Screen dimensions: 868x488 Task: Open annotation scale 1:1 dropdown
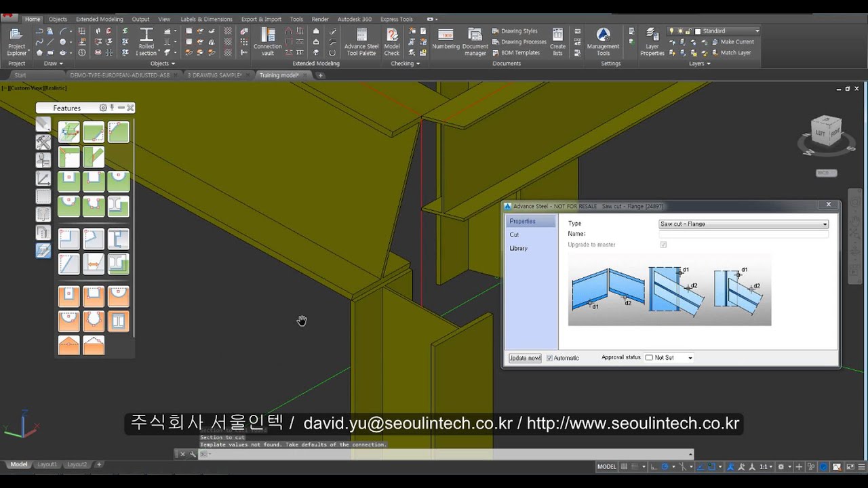[766, 466]
